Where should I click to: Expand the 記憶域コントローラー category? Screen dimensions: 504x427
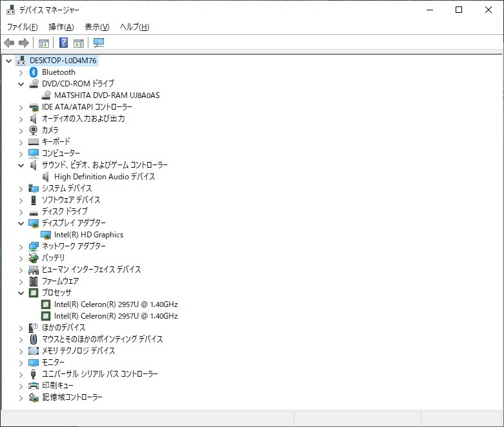click(21, 398)
